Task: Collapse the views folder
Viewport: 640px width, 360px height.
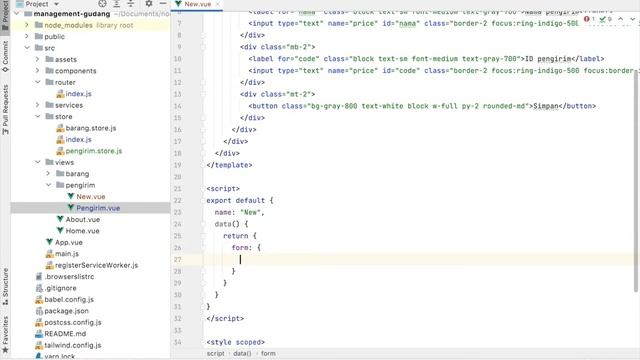Action: click(x=38, y=162)
